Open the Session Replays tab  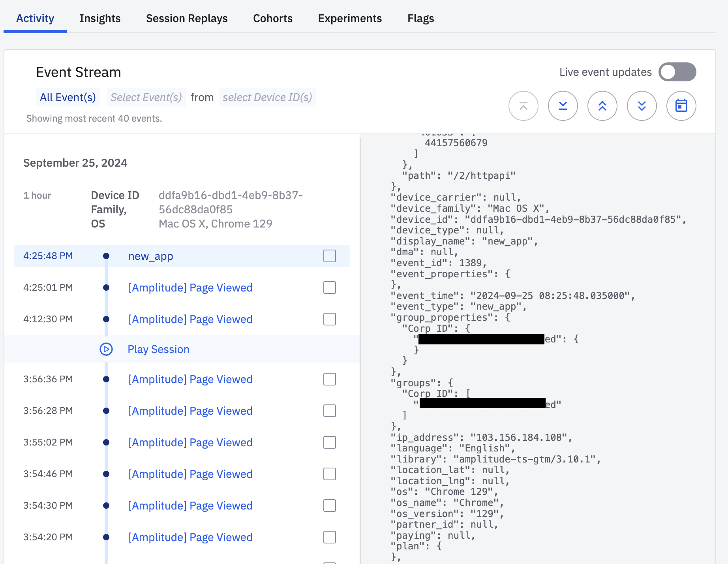(x=187, y=18)
